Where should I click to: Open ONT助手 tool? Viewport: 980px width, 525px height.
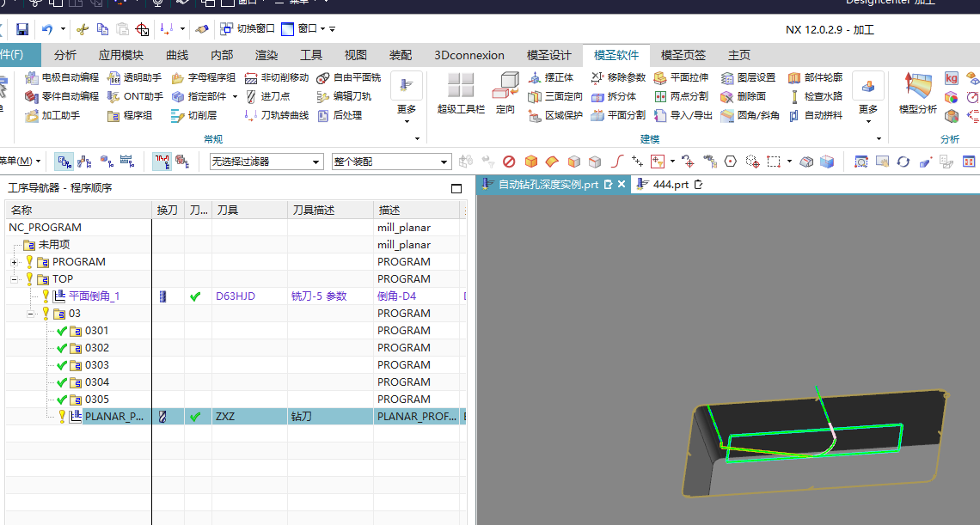pyautogui.click(x=135, y=96)
